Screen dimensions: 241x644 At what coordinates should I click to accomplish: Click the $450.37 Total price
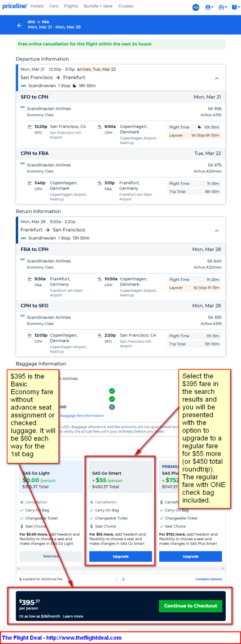(x=105, y=487)
